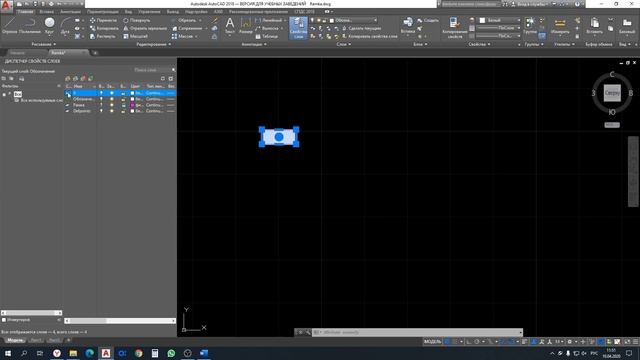Viewport: 640px width, 360px height.
Task: Click the Массив (array) tool
Action: 182,36
